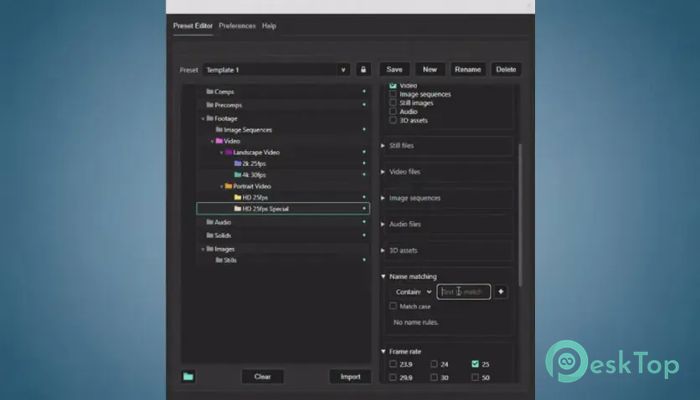Click the rule dot on Audio row
Image resolution: width=700 pixels, height=400 pixels.
click(x=364, y=222)
